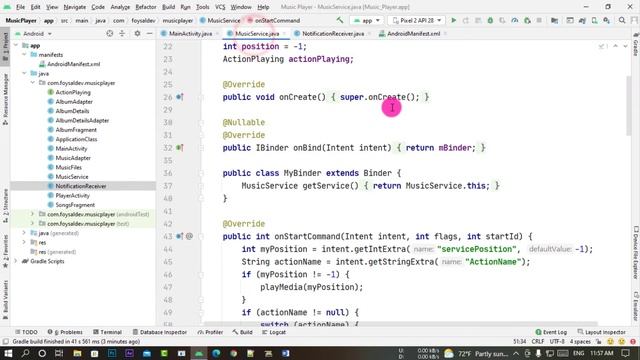Switch to NotificationReceiver.java tab
The width and height of the screenshot is (640, 360).
[x=333, y=33]
